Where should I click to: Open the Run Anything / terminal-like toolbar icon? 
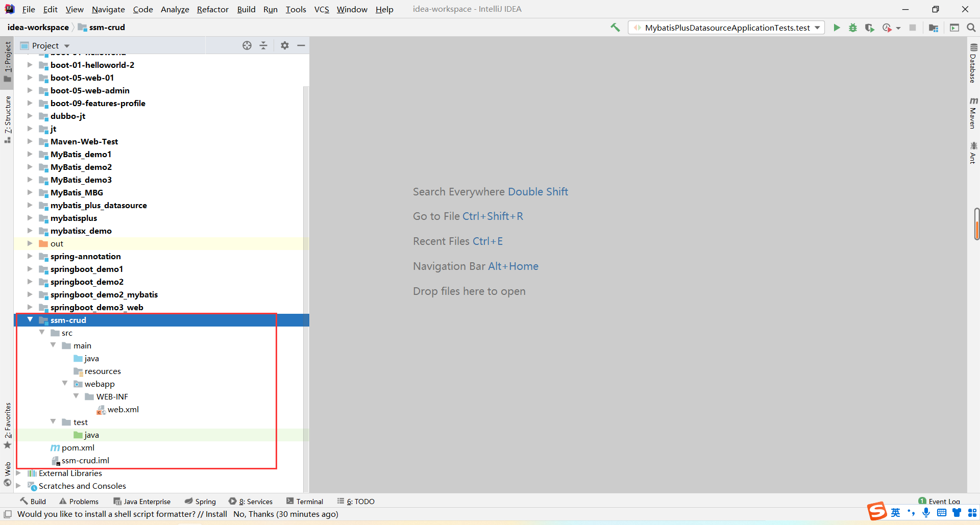coord(954,28)
